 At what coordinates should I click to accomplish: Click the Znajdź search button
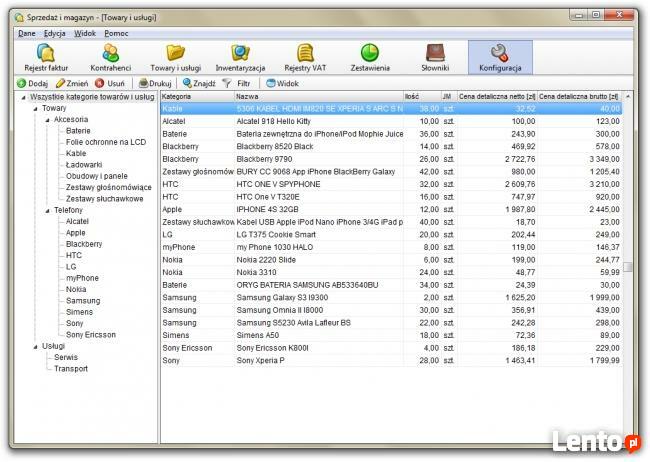199,83
